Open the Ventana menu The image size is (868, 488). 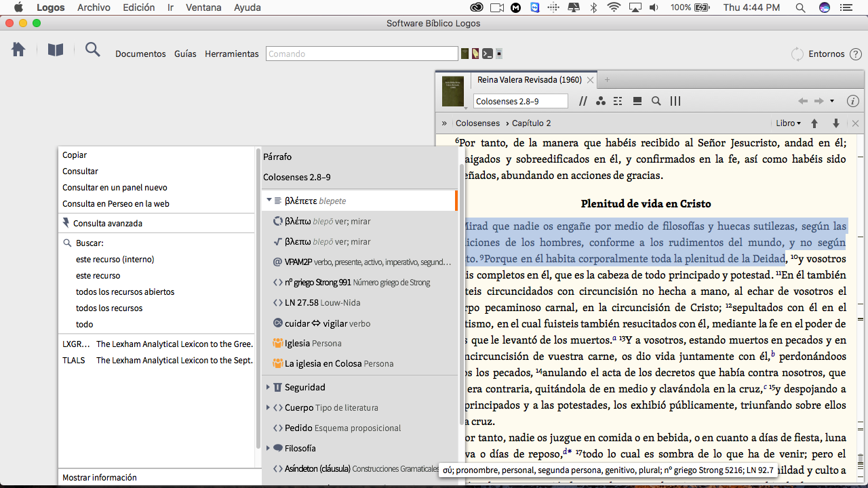[203, 7]
